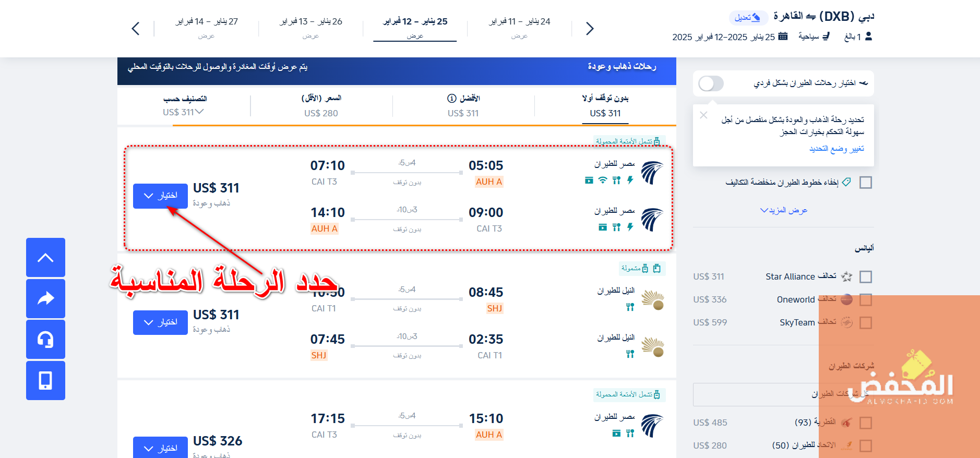Click the scroll-to-top arrow button
The image size is (980, 458).
pyautogui.click(x=45, y=257)
